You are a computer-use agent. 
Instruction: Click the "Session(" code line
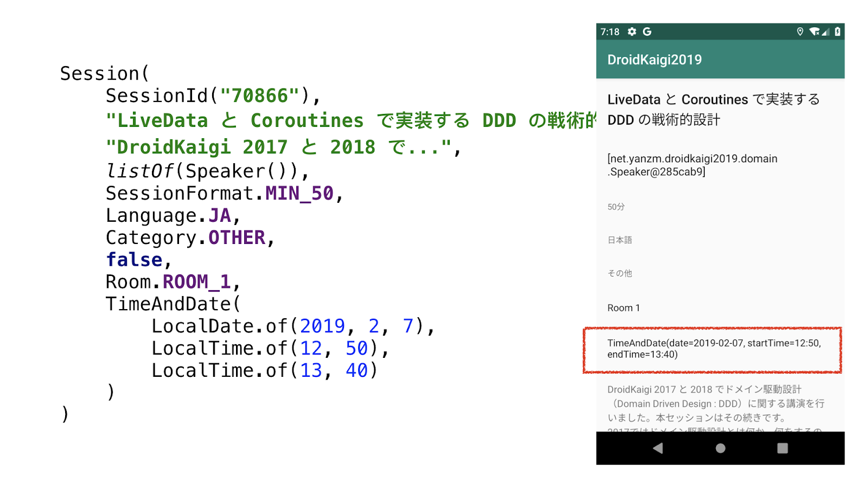(104, 73)
